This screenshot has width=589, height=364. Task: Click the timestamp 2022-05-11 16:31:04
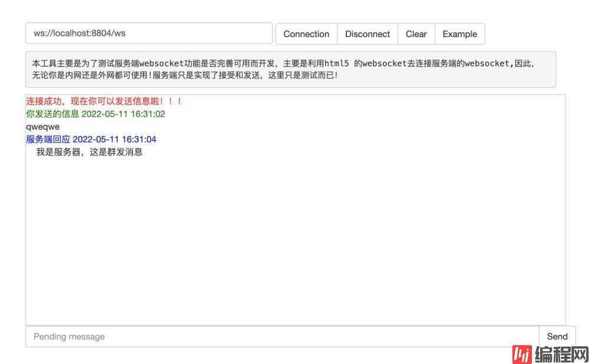pyautogui.click(x=114, y=140)
